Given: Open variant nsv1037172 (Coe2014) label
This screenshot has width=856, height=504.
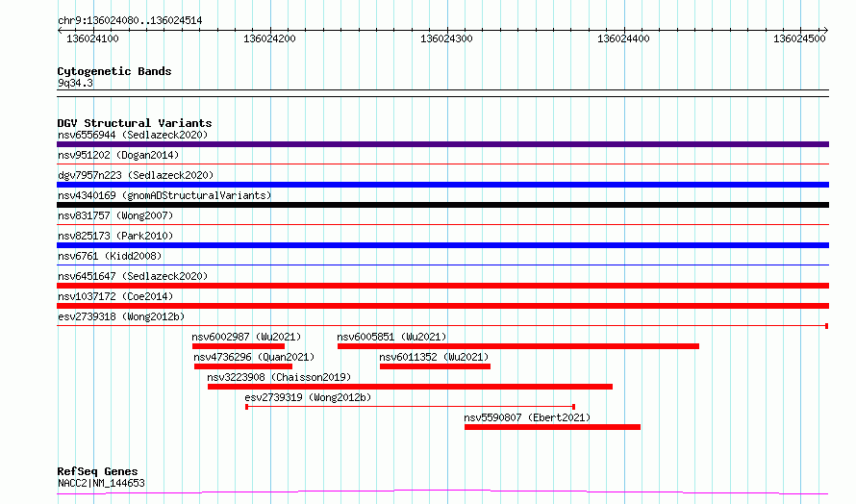Looking at the screenshot, I should pyautogui.click(x=115, y=296).
